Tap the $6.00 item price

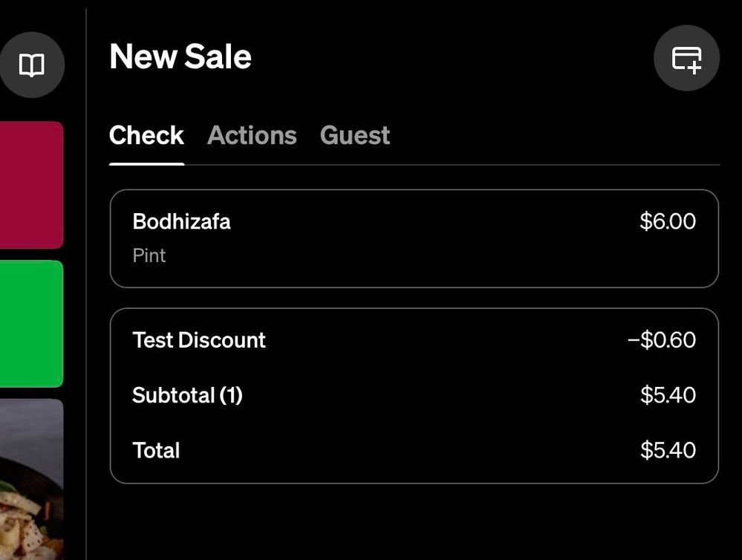pyautogui.click(x=668, y=221)
